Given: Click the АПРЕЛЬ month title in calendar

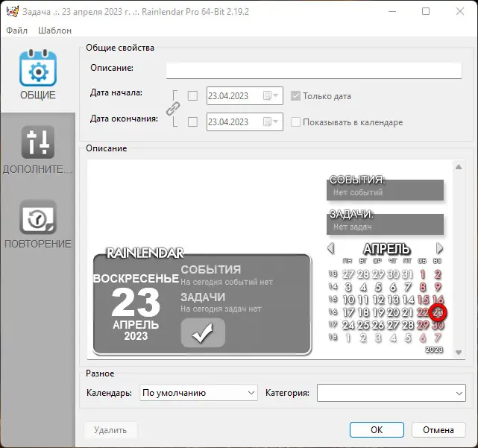Looking at the screenshot, I should tap(386, 249).
